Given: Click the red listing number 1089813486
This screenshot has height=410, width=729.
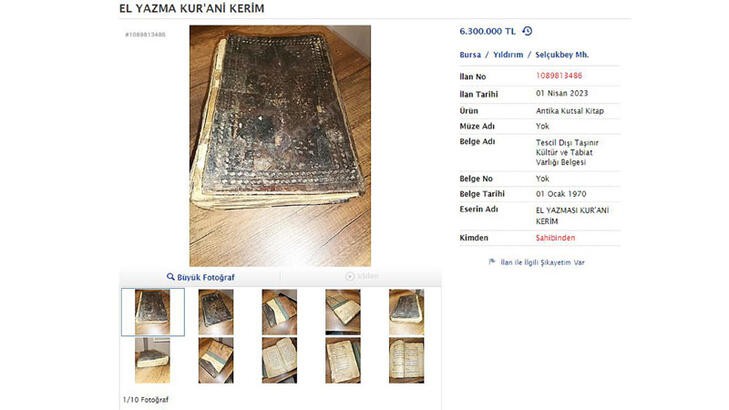Looking at the screenshot, I should 559,75.
